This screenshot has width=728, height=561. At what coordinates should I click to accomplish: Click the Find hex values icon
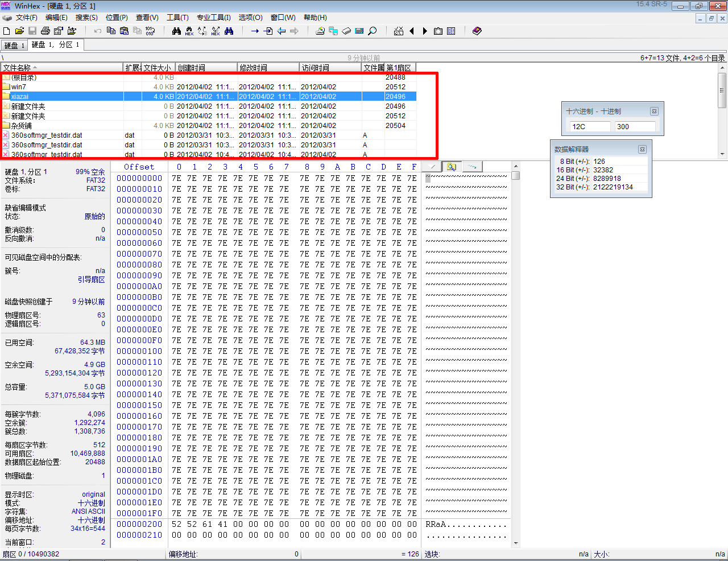pyautogui.click(x=189, y=31)
